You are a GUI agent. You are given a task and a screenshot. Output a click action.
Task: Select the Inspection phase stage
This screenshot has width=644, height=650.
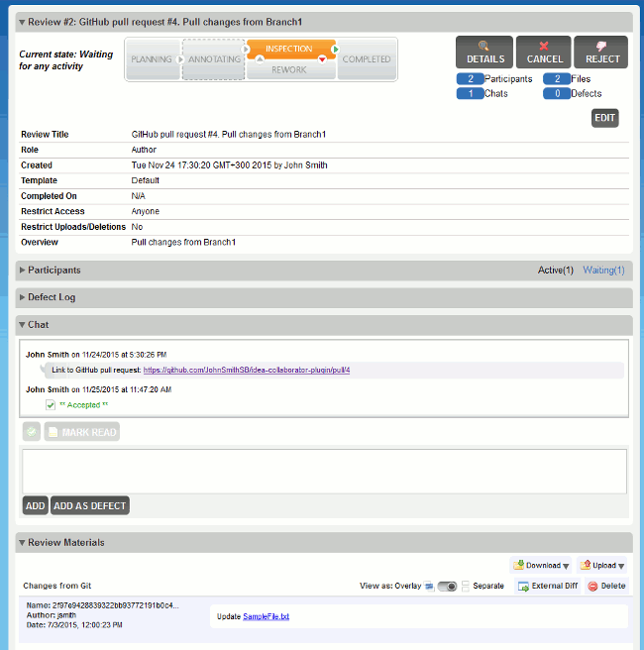(x=289, y=49)
